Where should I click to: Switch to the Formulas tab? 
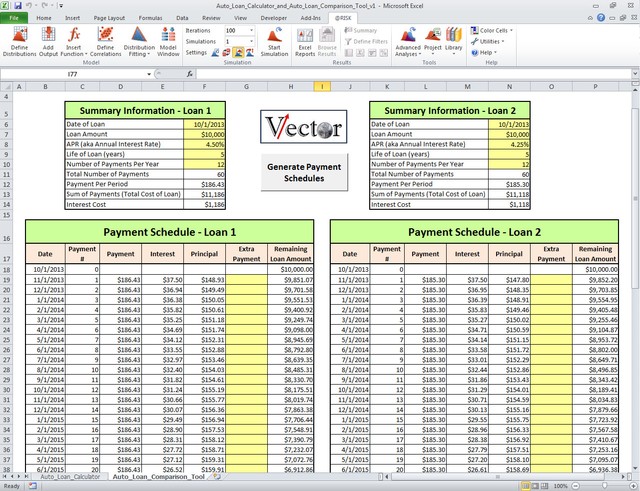(150, 18)
